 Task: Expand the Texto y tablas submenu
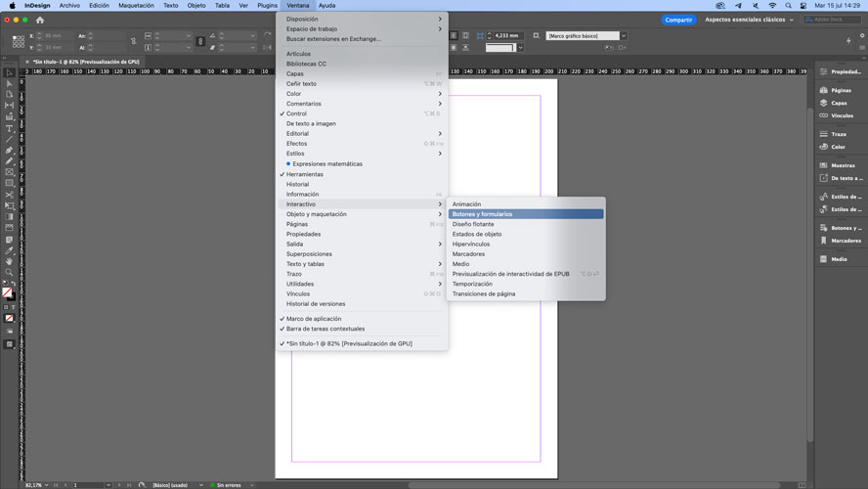[362, 264]
